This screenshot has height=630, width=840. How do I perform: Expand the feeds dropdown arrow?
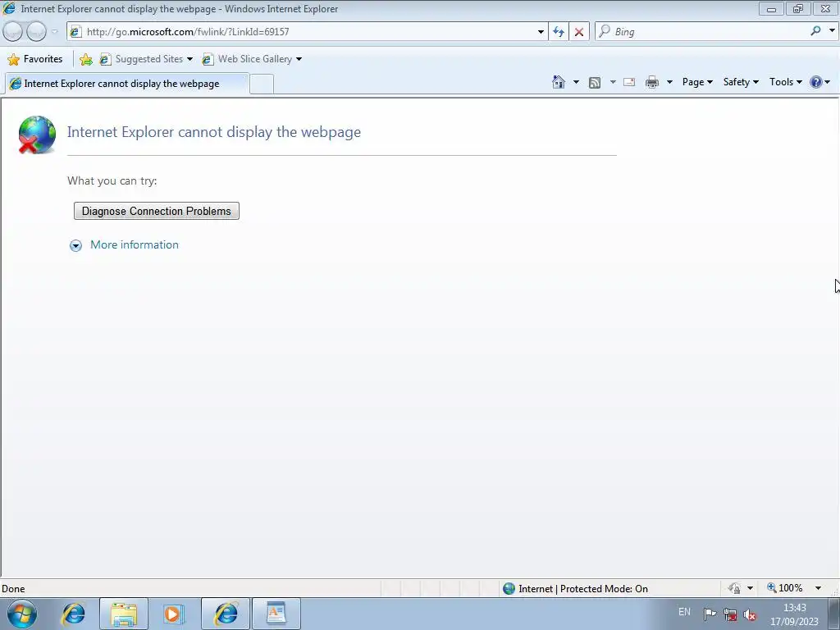pyautogui.click(x=613, y=82)
